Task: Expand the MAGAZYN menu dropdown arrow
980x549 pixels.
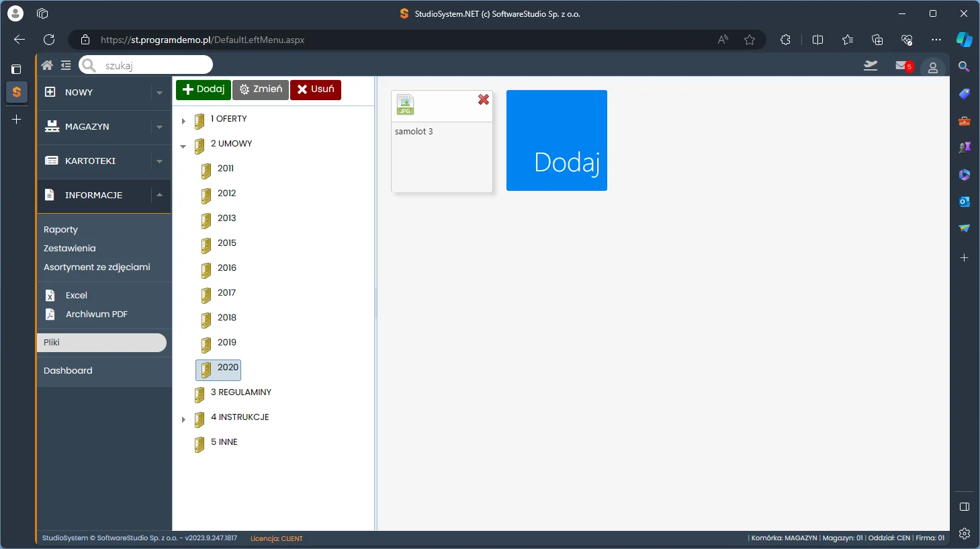Action: [x=159, y=127]
